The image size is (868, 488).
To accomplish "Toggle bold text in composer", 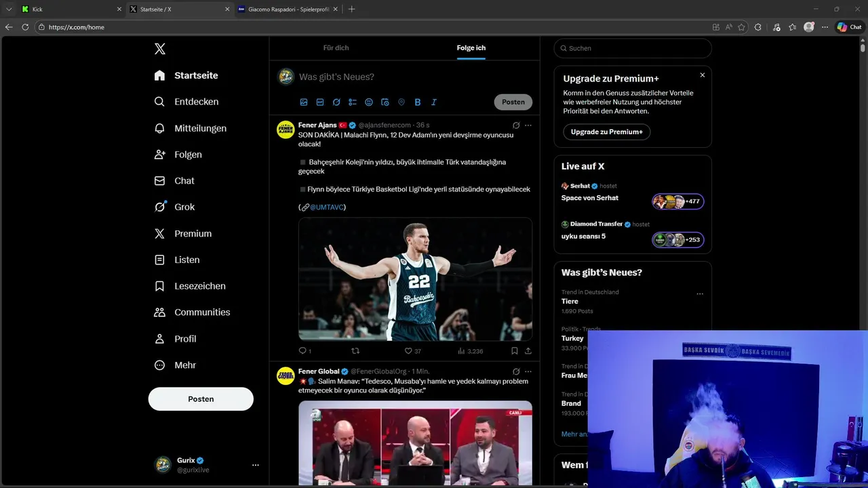I will tap(418, 102).
